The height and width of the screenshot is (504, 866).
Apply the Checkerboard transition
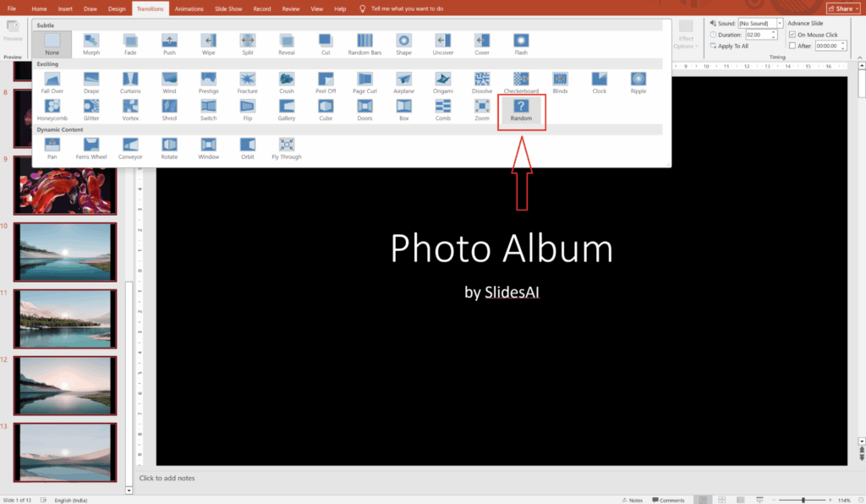click(521, 82)
